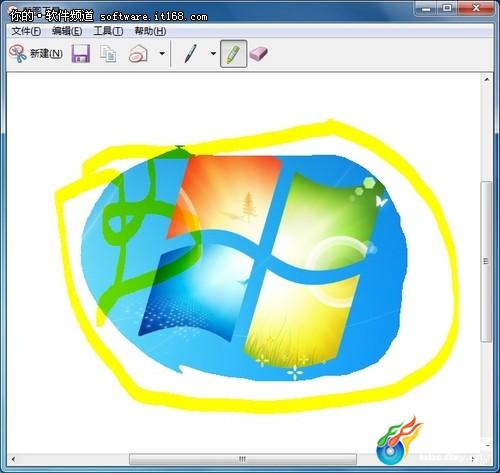Click the horizontal scrollbar right arrow
Image resolution: width=500 pixels, height=473 pixels.
[x=473, y=459]
